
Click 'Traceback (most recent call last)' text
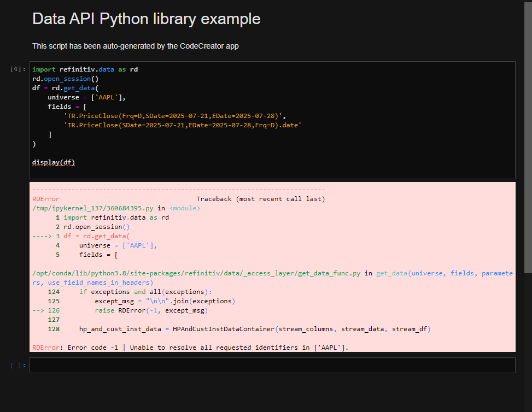click(261, 199)
